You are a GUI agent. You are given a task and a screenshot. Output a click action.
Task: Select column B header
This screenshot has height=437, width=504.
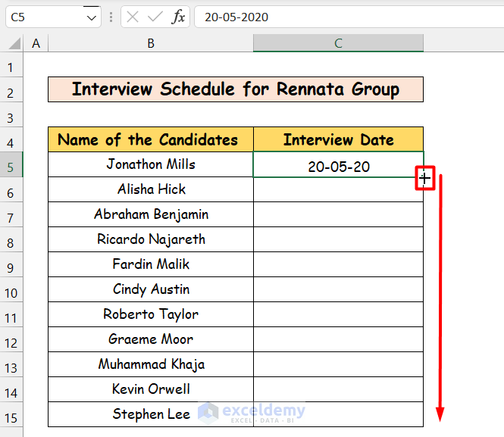[x=151, y=44]
